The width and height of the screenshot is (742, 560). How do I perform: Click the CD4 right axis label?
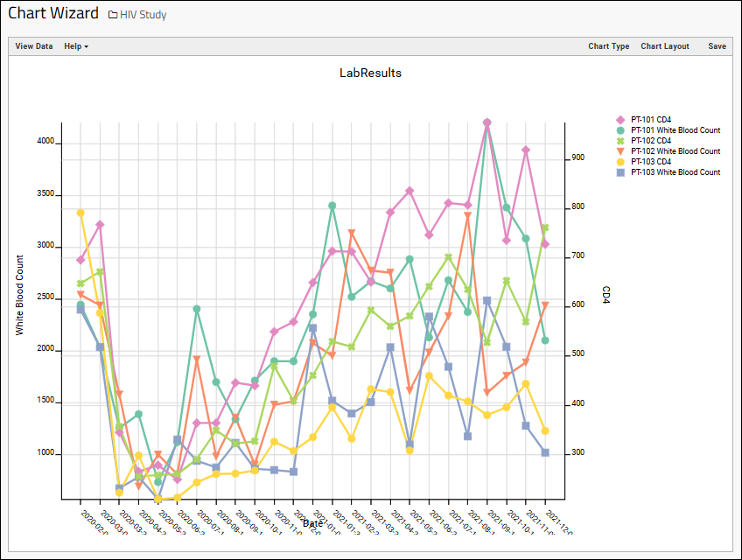point(605,295)
